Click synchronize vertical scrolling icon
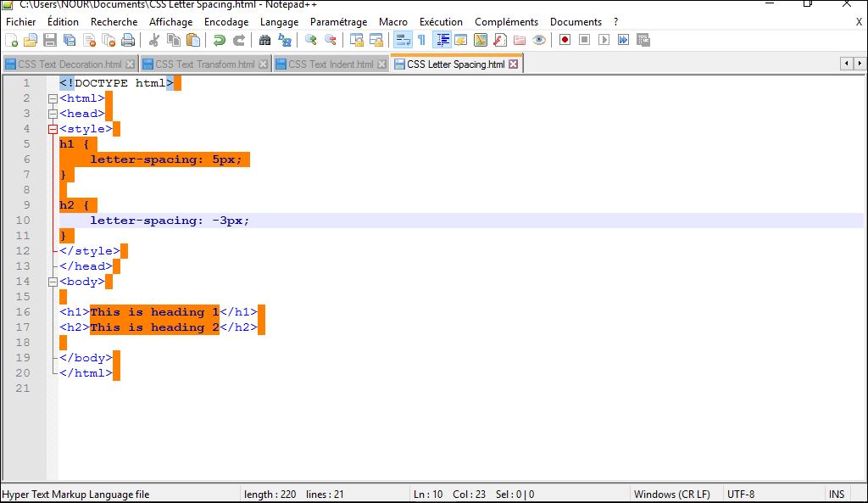The image size is (868, 503). tap(357, 40)
